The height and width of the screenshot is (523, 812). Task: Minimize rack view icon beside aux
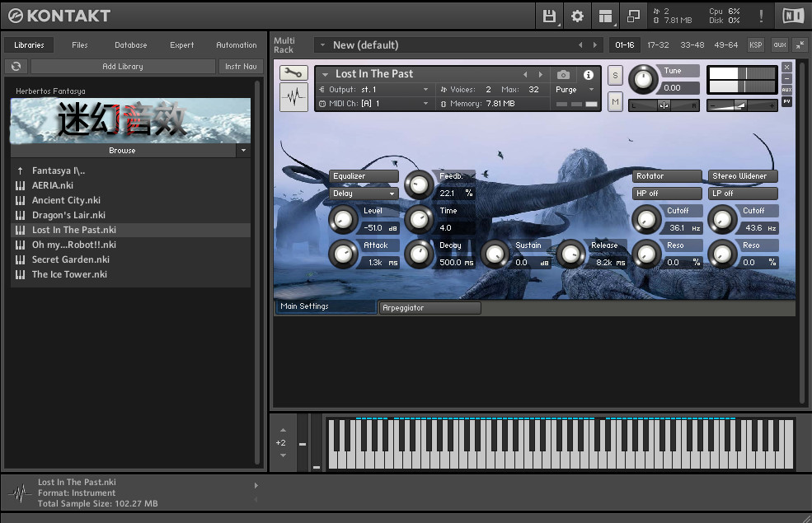(x=800, y=45)
